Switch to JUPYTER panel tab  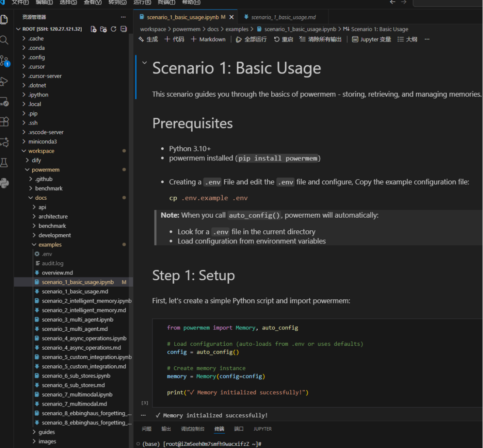pyautogui.click(x=262, y=429)
